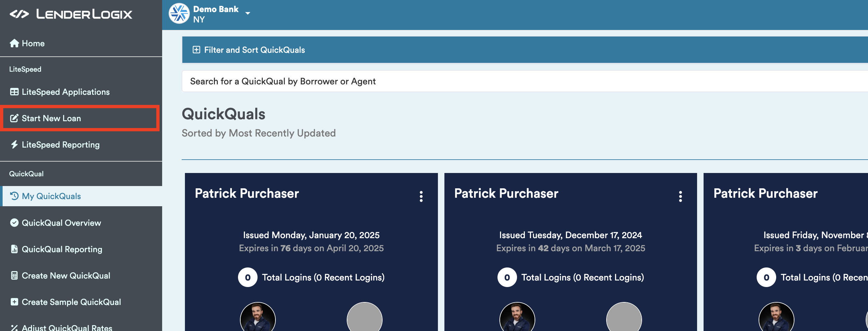
Task: Select Start New Loan
Action: (80, 118)
